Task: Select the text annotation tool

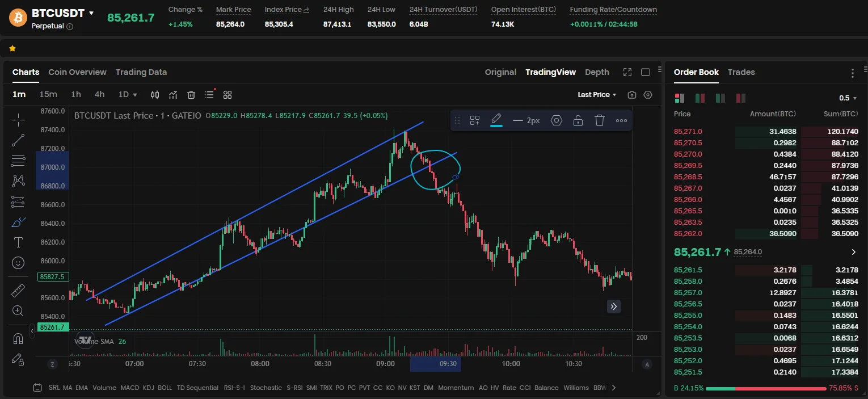Action: pyautogui.click(x=18, y=242)
